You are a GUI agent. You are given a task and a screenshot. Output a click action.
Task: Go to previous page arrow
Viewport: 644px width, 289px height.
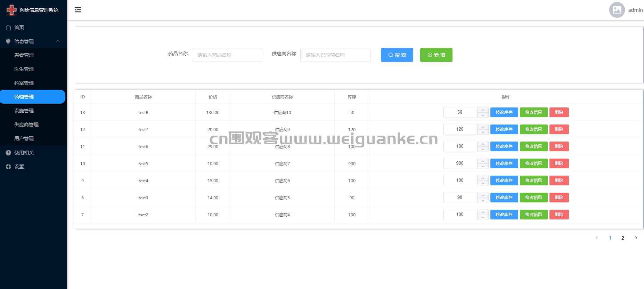(x=597, y=238)
